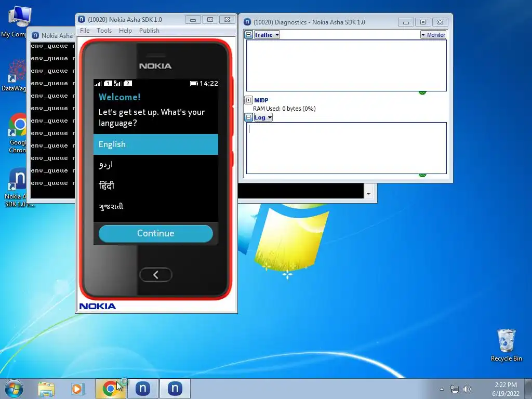Click the SIM 2 signal indicator
The width and height of the screenshot is (532, 399).
click(x=118, y=84)
